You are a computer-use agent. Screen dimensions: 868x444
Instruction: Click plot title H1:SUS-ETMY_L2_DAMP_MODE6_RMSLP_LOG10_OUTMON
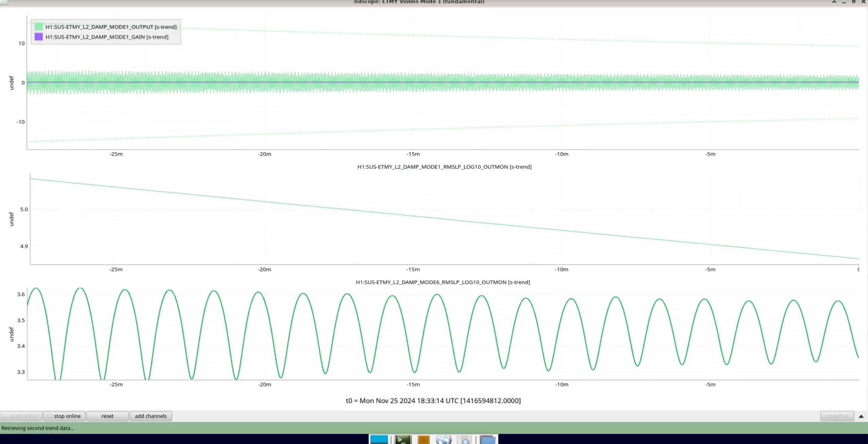(443, 282)
